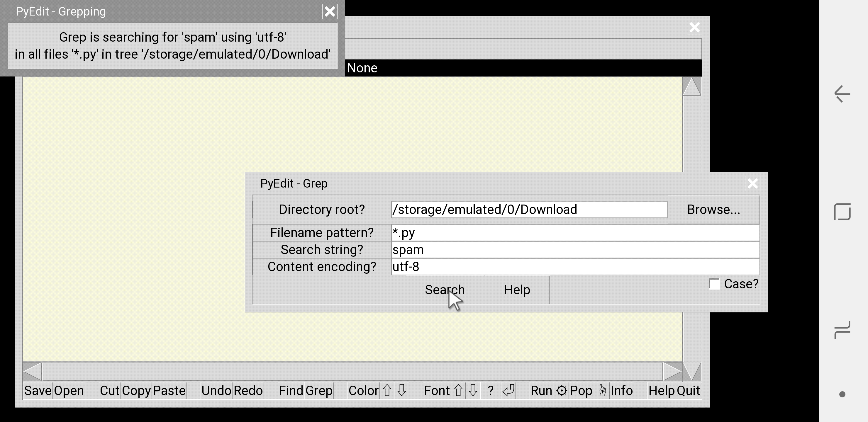Viewport: 868px width, 422px height.
Task: Click the Color toolbar button
Action: tap(363, 391)
